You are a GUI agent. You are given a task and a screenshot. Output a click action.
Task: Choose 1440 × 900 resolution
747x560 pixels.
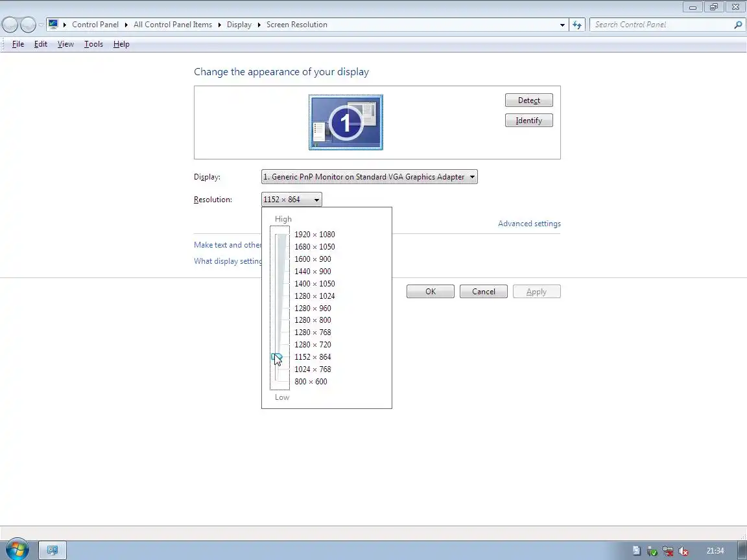pos(313,272)
